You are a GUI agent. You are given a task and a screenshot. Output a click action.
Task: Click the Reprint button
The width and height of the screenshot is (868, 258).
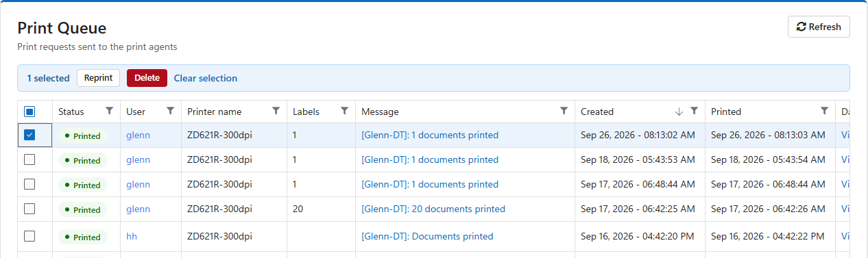pyautogui.click(x=98, y=78)
